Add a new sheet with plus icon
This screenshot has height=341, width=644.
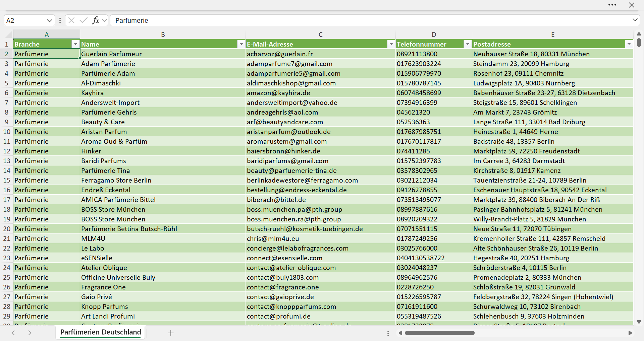coord(171,333)
